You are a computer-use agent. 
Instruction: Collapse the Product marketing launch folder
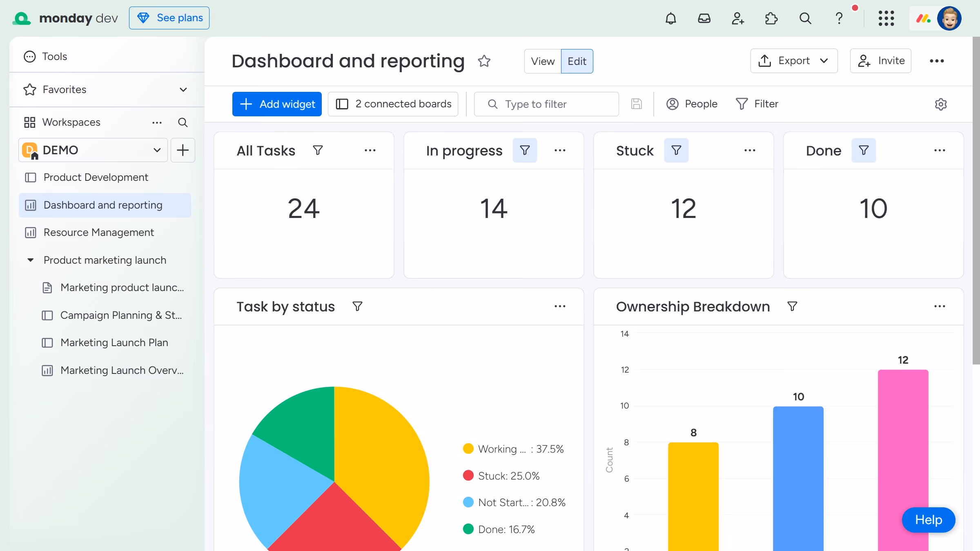pyautogui.click(x=30, y=260)
